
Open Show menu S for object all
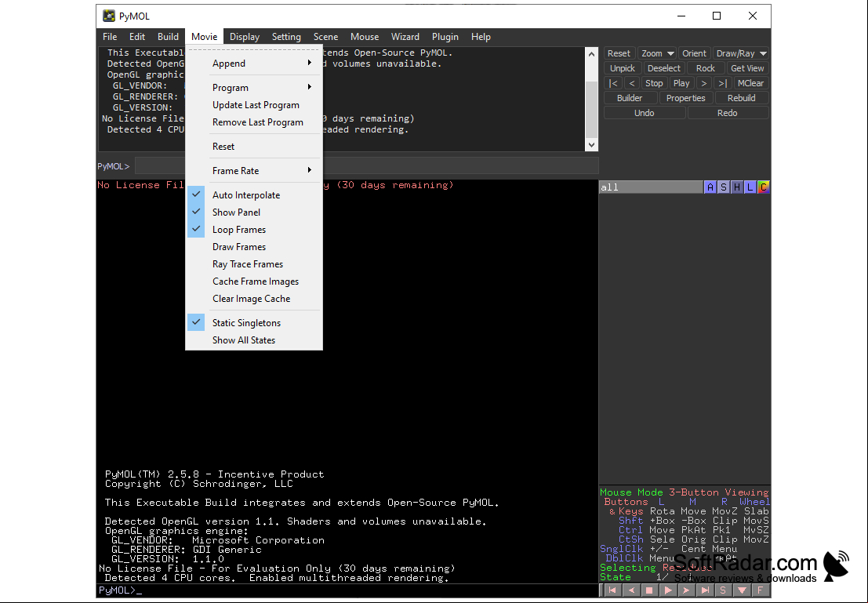pos(723,187)
